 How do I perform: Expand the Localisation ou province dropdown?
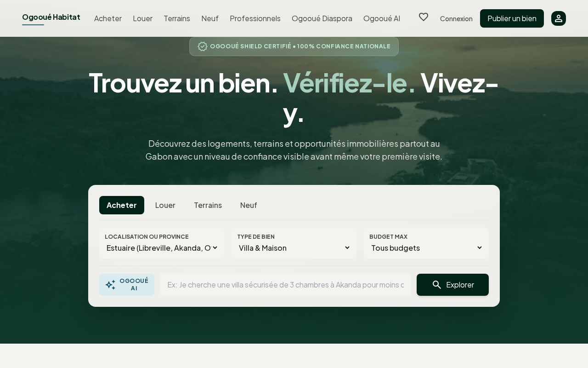pyautogui.click(x=162, y=247)
